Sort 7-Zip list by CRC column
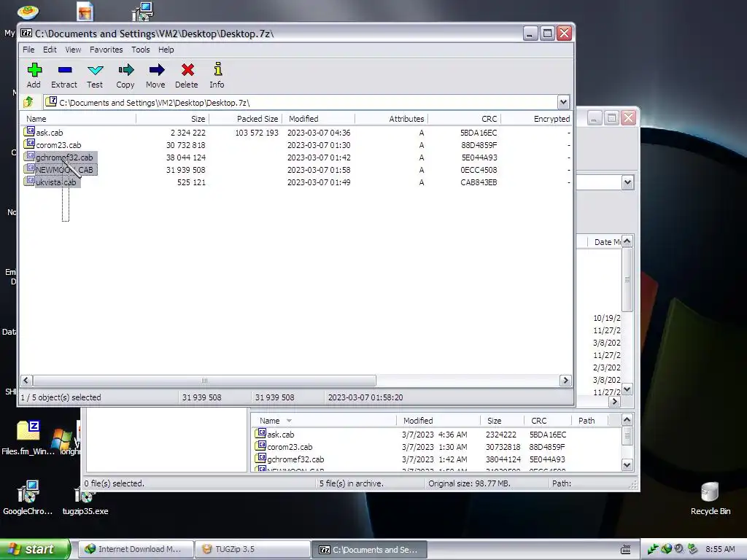This screenshot has height=560, width=747. pos(464,119)
